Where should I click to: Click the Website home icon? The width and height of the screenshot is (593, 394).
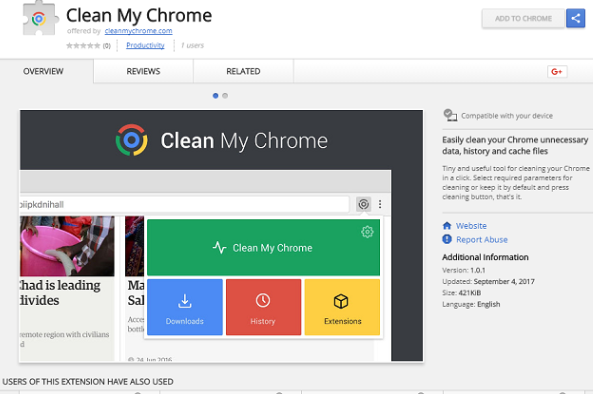(x=447, y=226)
